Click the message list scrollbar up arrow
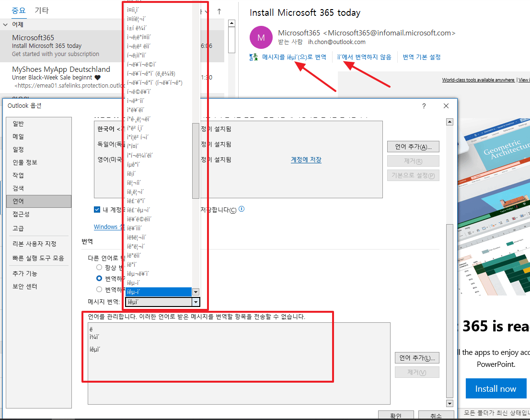530x420 pixels. click(231, 23)
